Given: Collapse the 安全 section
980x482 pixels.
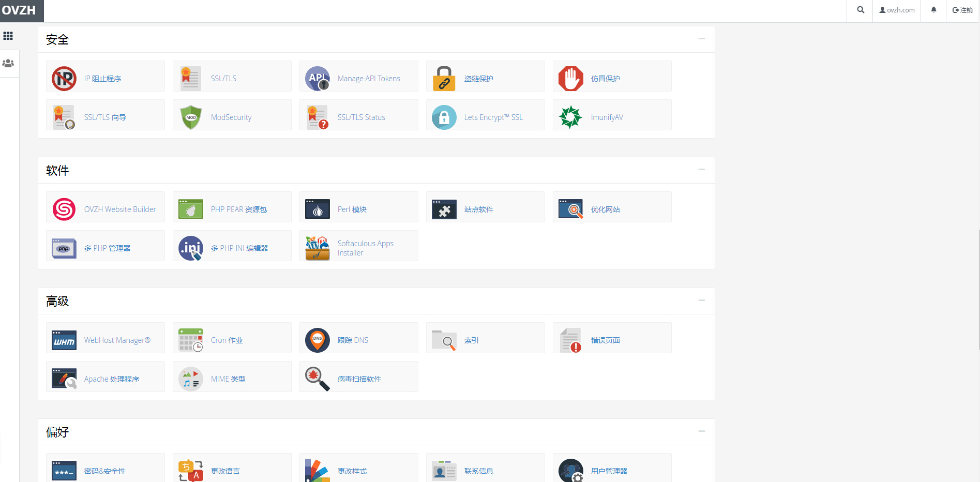Looking at the screenshot, I should click(x=702, y=39).
